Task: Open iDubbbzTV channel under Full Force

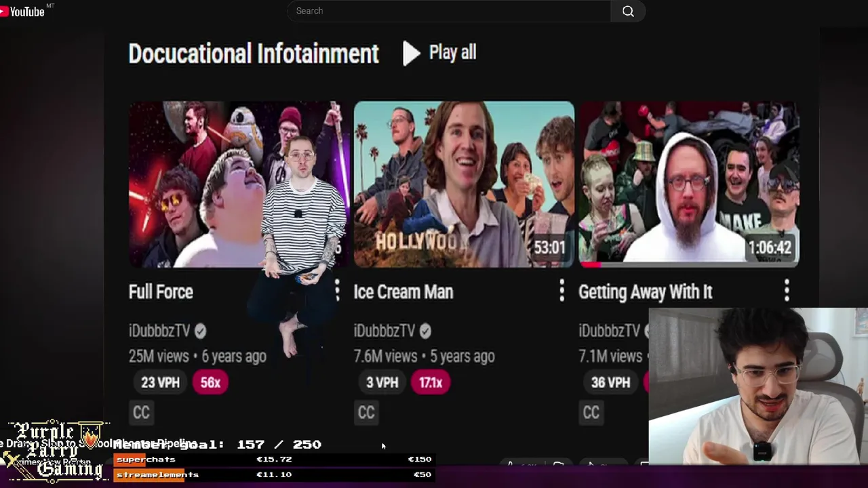Action: (x=159, y=331)
